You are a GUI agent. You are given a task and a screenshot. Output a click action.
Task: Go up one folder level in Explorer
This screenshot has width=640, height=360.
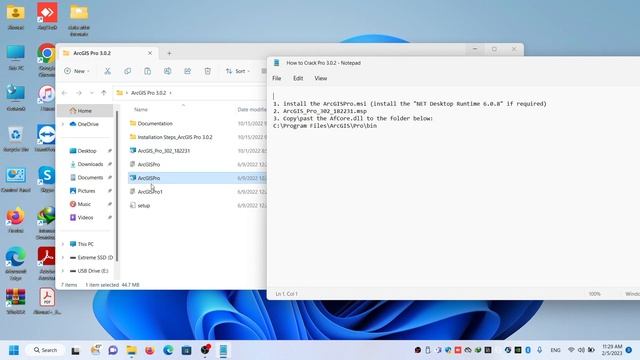tap(104, 93)
